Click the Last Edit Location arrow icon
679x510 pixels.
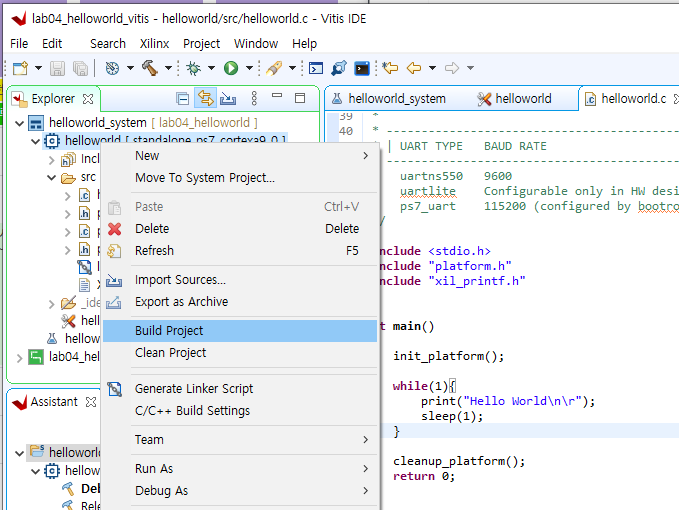390,68
